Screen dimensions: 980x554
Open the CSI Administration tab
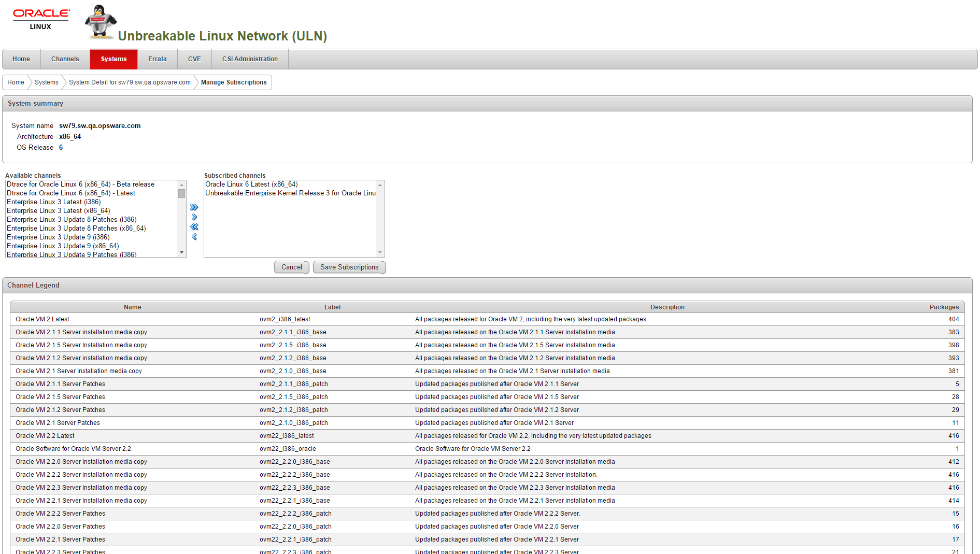[x=250, y=59]
